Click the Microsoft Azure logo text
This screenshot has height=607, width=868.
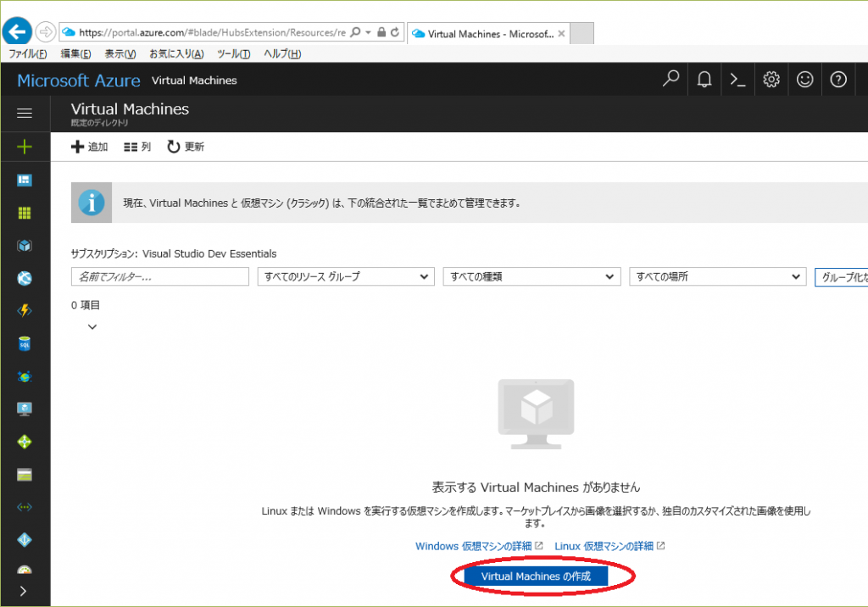(x=79, y=81)
